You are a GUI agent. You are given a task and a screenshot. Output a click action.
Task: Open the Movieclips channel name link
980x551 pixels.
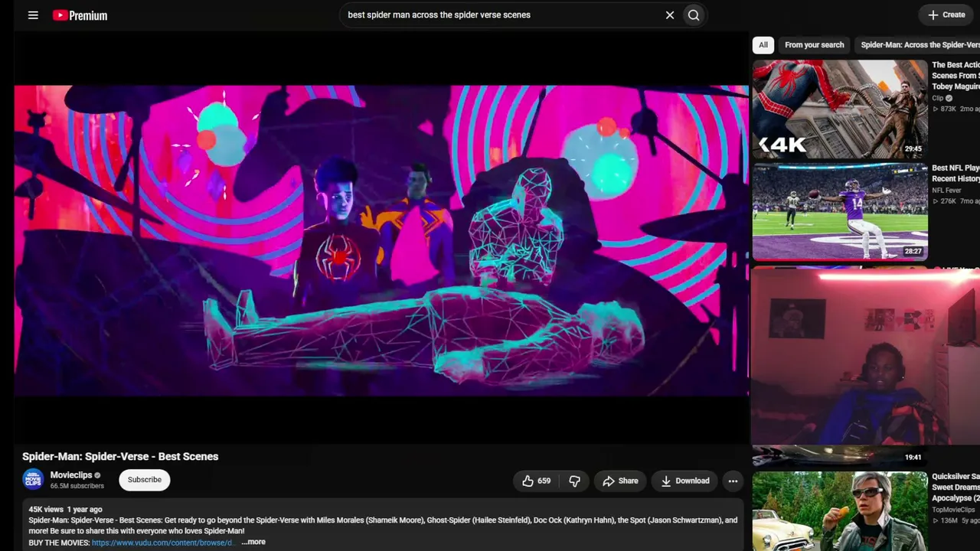[x=71, y=475]
